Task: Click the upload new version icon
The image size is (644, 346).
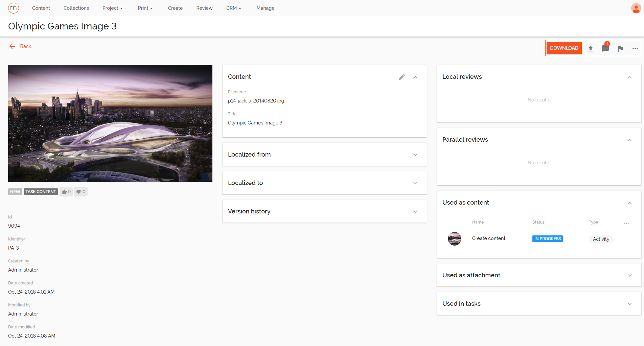Action: [x=590, y=48]
